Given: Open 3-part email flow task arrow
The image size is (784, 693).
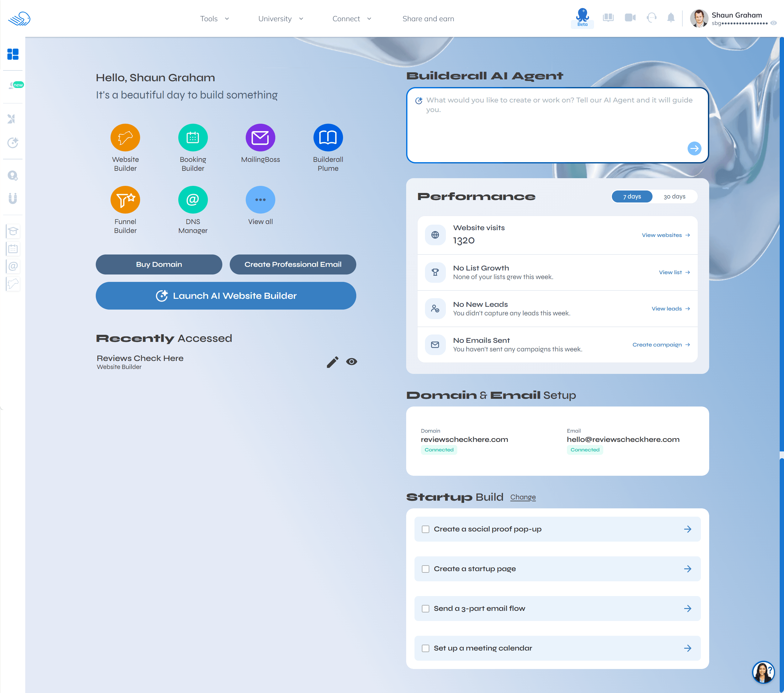Looking at the screenshot, I should [x=687, y=609].
